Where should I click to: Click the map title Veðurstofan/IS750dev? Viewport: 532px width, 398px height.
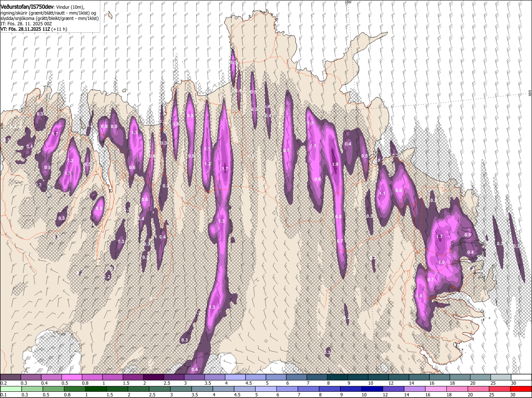(x=27, y=7)
